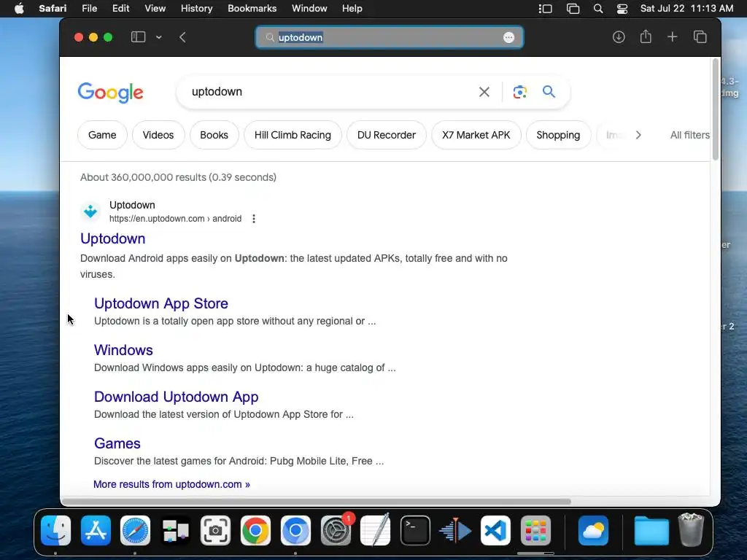
Task: Select the DU Recorder chip
Action: (387, 135)
